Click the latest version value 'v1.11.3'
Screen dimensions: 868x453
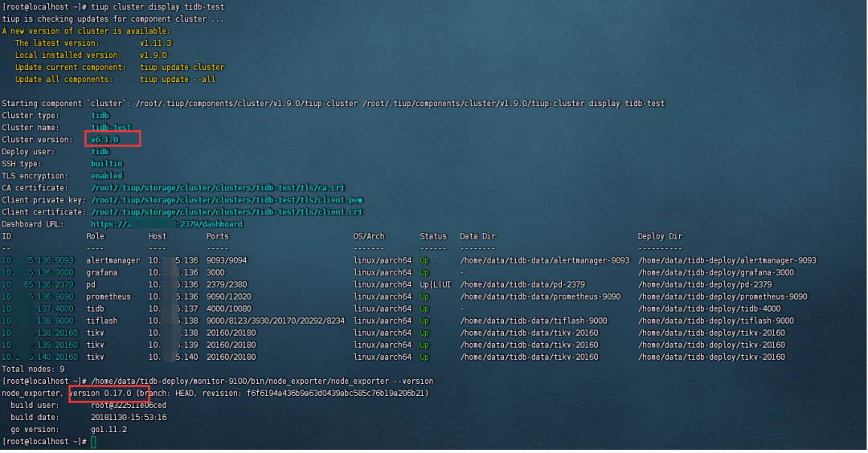(156, 43)
